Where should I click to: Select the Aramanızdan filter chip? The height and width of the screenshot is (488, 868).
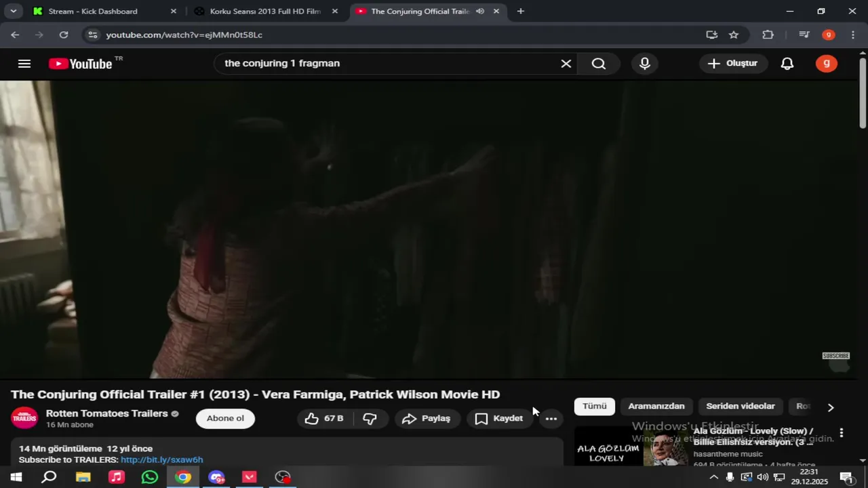[656, 407]
